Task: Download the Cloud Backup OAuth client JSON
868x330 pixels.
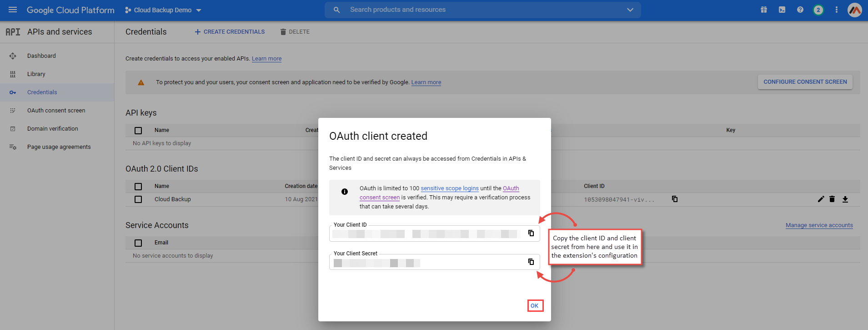Action: coord(845,199)
